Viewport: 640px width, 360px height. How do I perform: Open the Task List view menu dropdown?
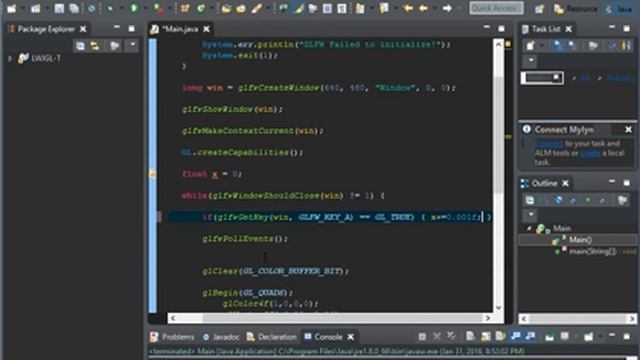(x=531, y=61)
